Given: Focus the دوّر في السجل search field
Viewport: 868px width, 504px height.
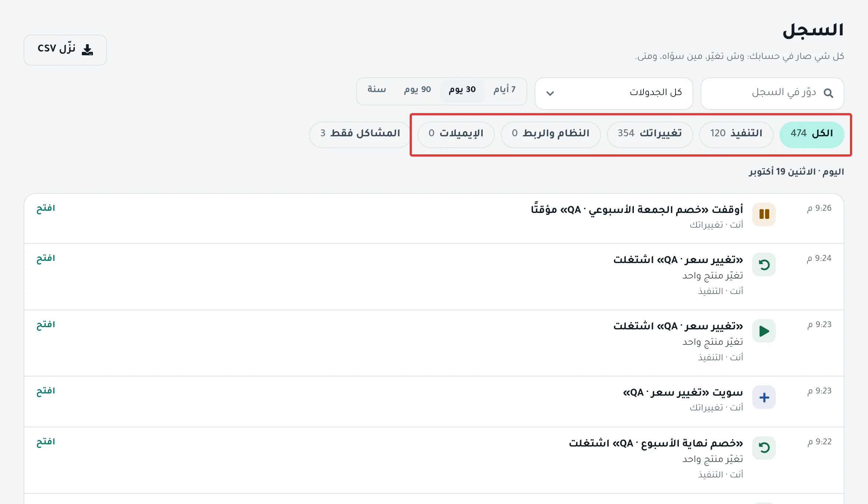Looking at the screenshot, I should point(772,93).
